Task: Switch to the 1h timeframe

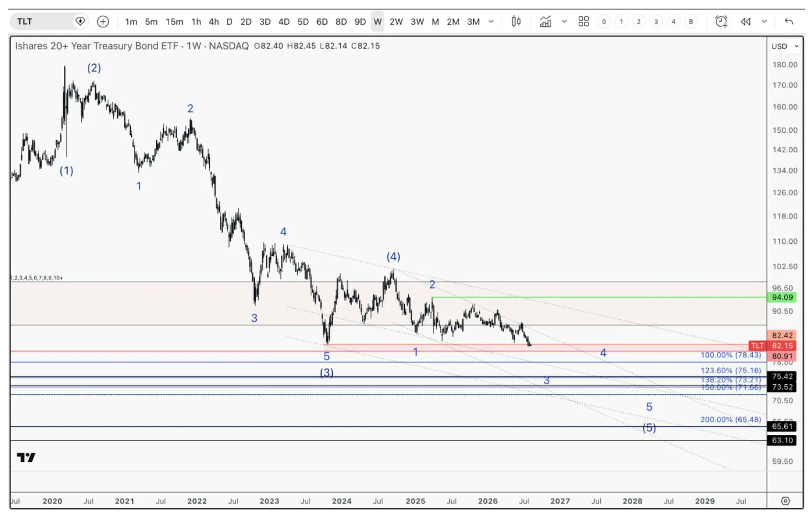Action: tap(196, 21)
